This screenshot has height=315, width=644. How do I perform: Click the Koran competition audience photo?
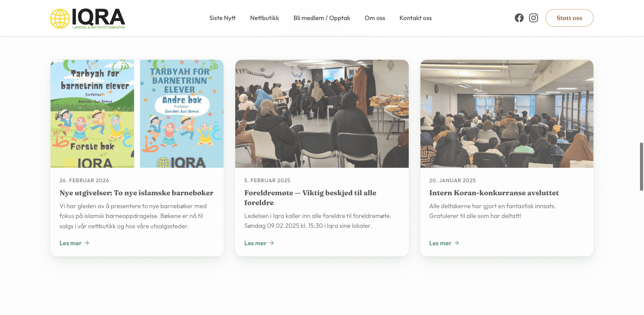[x=507, y=114]
